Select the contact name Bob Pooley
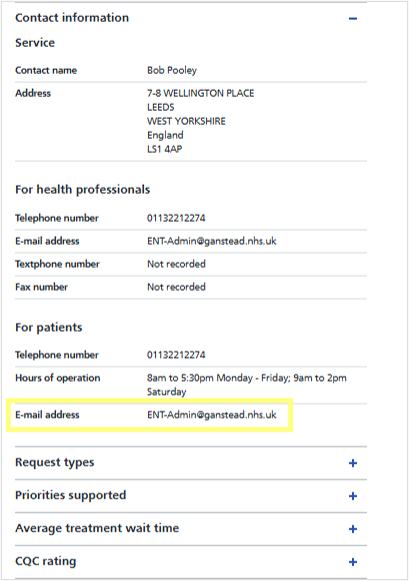The height and width of the screenshot is (581, 409). (x=172, y=70)
